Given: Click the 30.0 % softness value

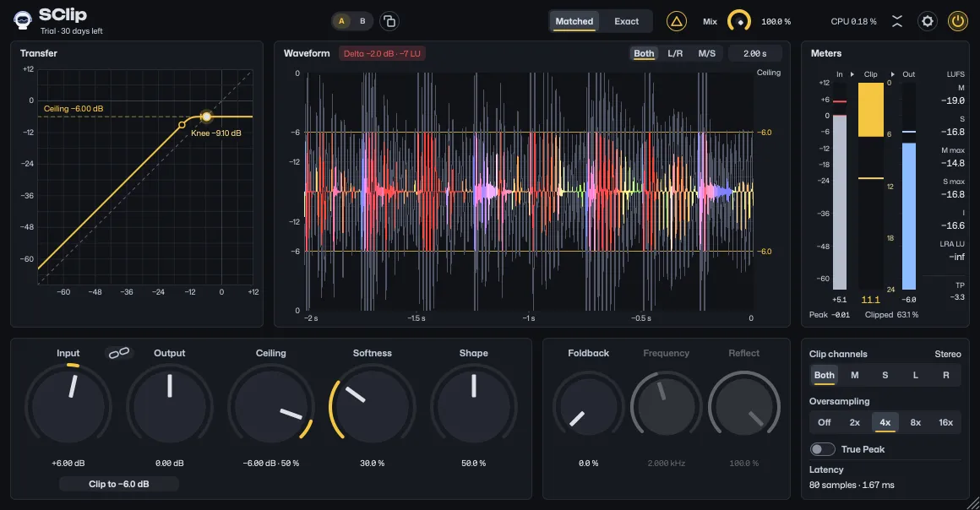Looking at the screenshot, I should coord(373,463).
